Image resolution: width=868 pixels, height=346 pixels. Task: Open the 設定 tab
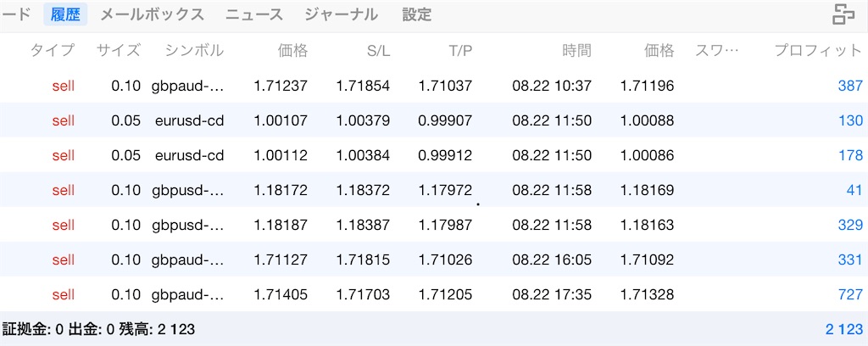pos(417,14)
